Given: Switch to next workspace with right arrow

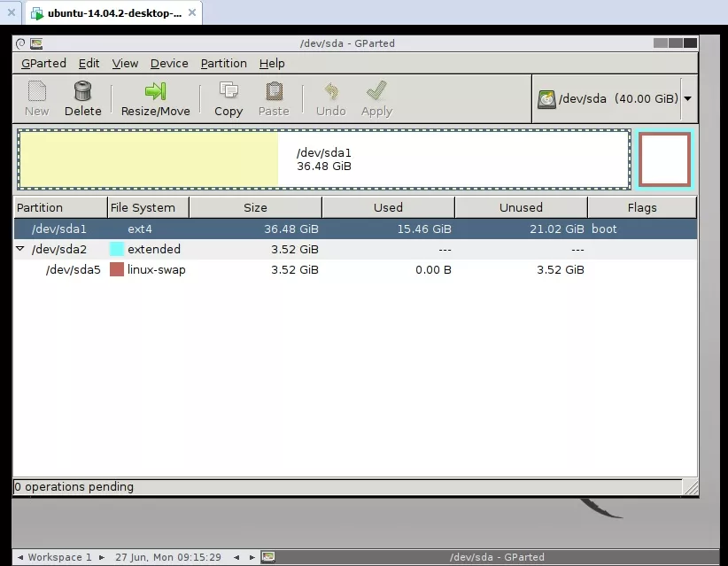Looking at the screenshot, I should [x=102, y=557].
